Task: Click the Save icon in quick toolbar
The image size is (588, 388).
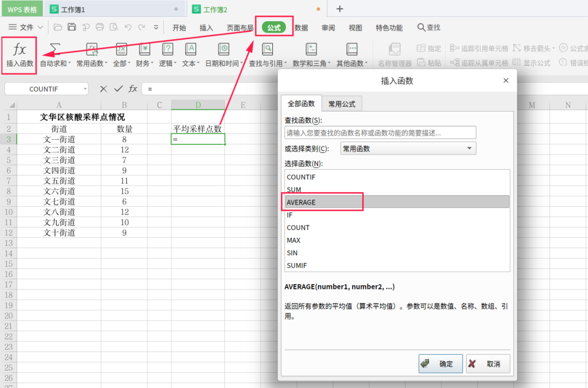Action: (72, 27)
